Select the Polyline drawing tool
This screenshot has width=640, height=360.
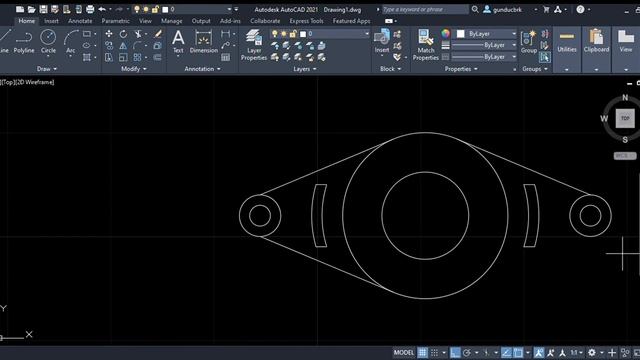click(x=24, y=42)
